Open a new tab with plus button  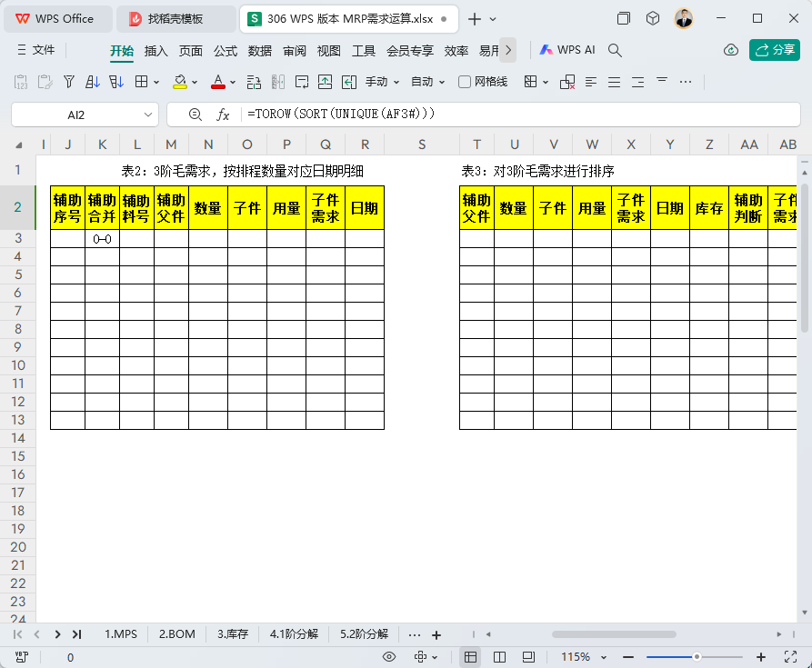(x=474, y=19)
